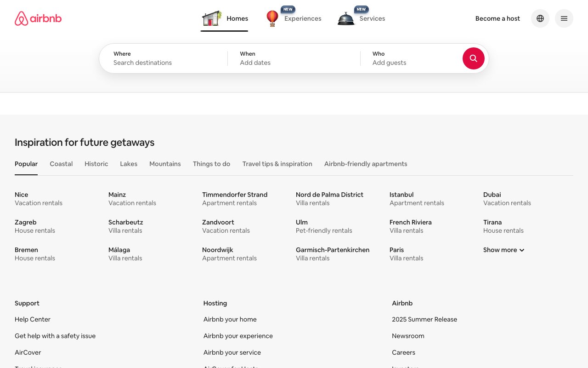Open the Help Center link
588x368 pixels.
pos(33,319)
